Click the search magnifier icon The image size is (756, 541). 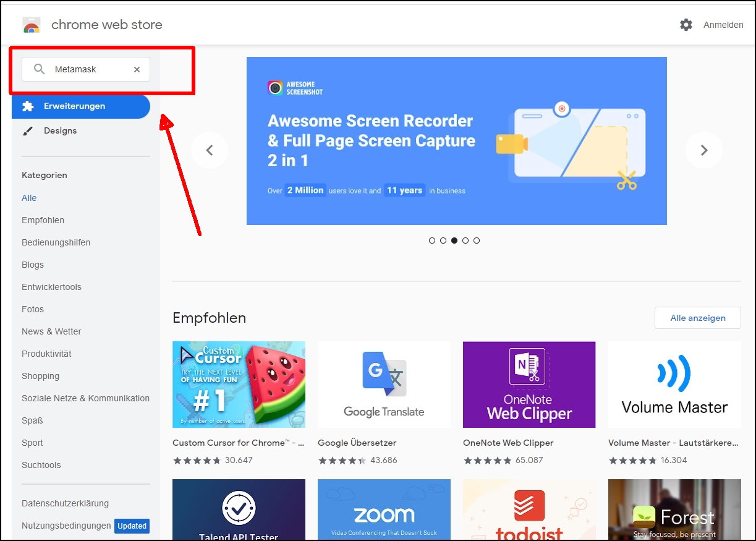(39, 69)
